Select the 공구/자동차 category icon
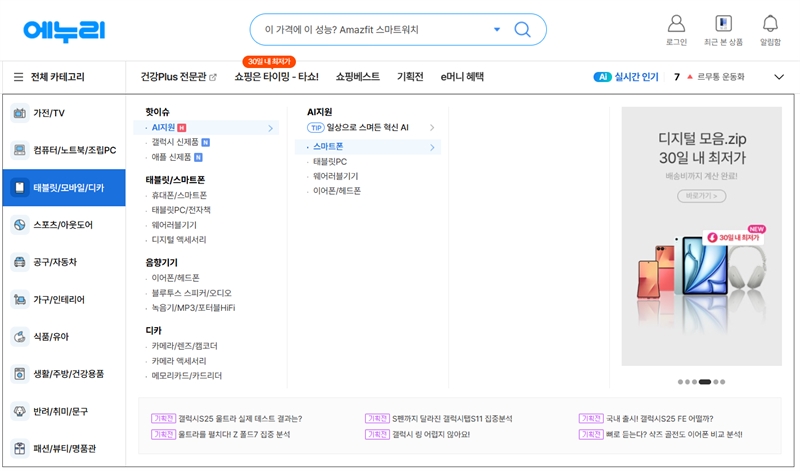The image size is (800, 471). click(20, 262)
